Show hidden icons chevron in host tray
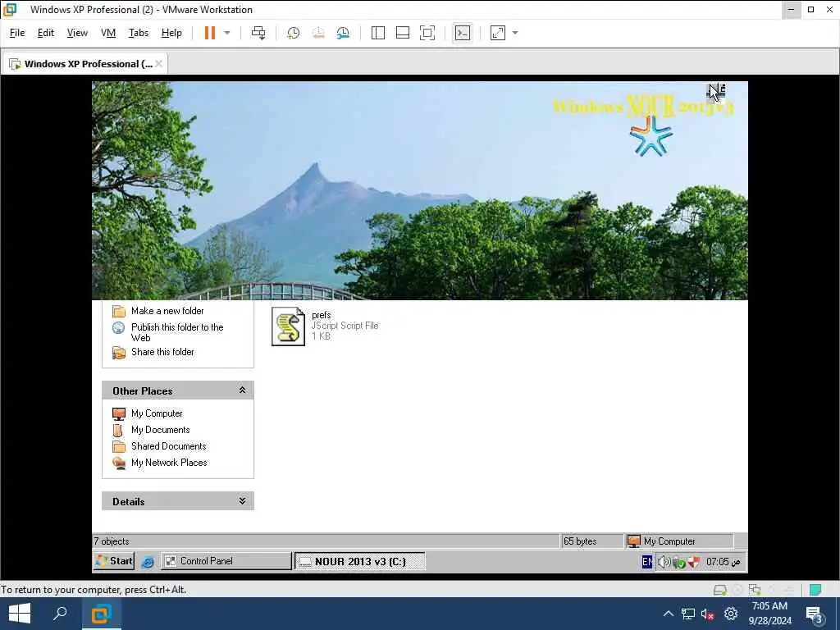Screen dimensions: 840x630 (x=668, y=614)
